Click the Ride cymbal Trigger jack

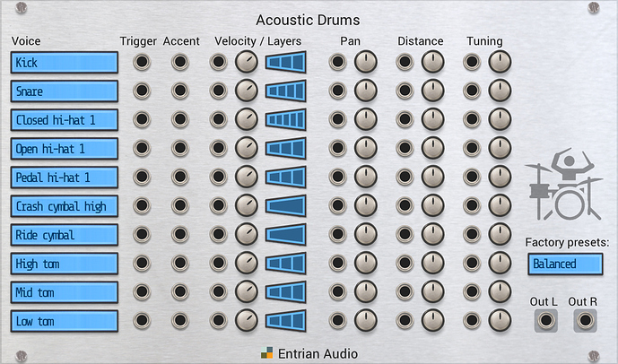[x=142, y=234]
